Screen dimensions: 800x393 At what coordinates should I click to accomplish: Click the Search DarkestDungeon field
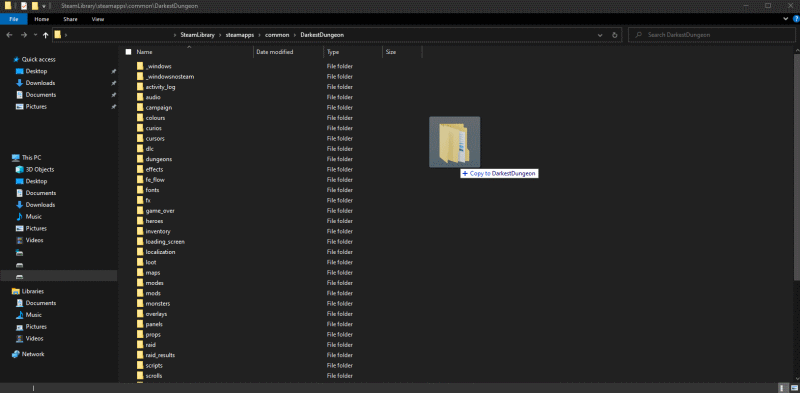711,35
